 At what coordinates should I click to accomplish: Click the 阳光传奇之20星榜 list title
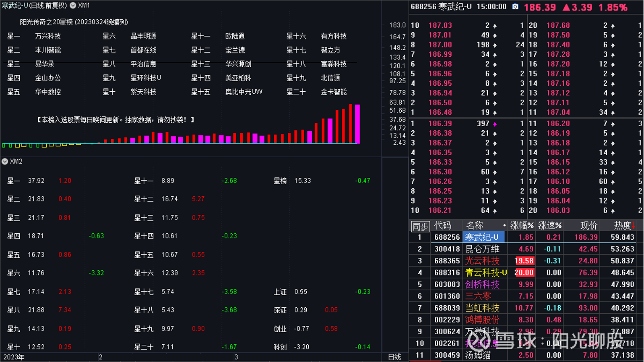(x=74, y=22)
